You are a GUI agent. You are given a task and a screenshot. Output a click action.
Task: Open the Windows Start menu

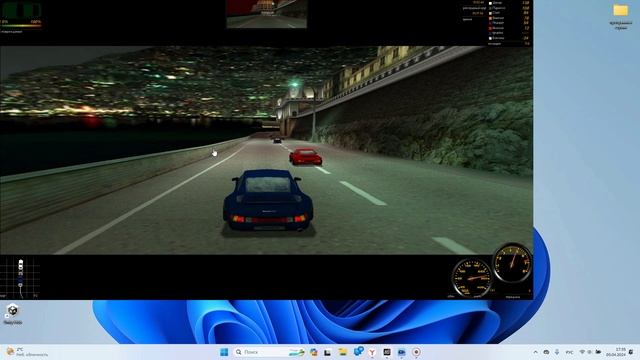(x=224, y=352)
